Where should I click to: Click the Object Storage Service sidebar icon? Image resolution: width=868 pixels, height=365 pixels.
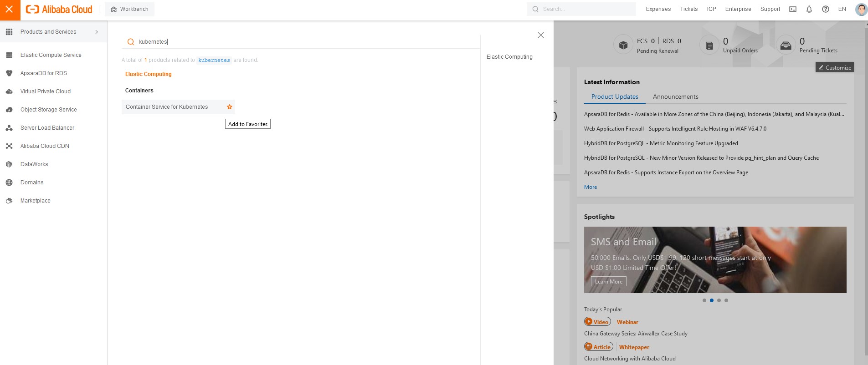click(x=9, y=110)
